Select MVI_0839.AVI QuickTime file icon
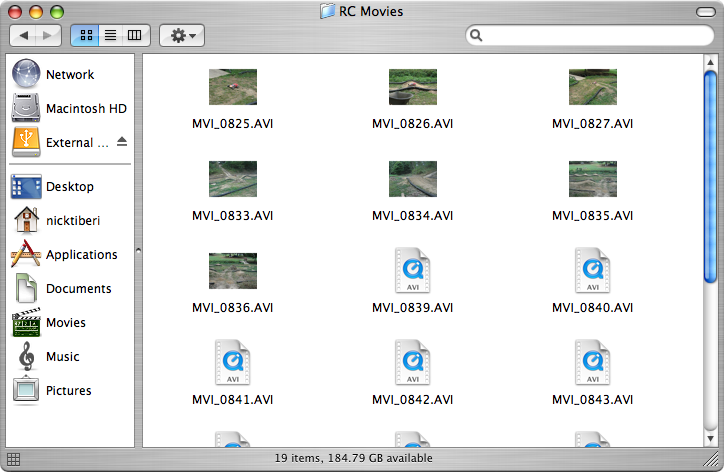Screen dimensions: 724x472 click(x=413, y=271)
